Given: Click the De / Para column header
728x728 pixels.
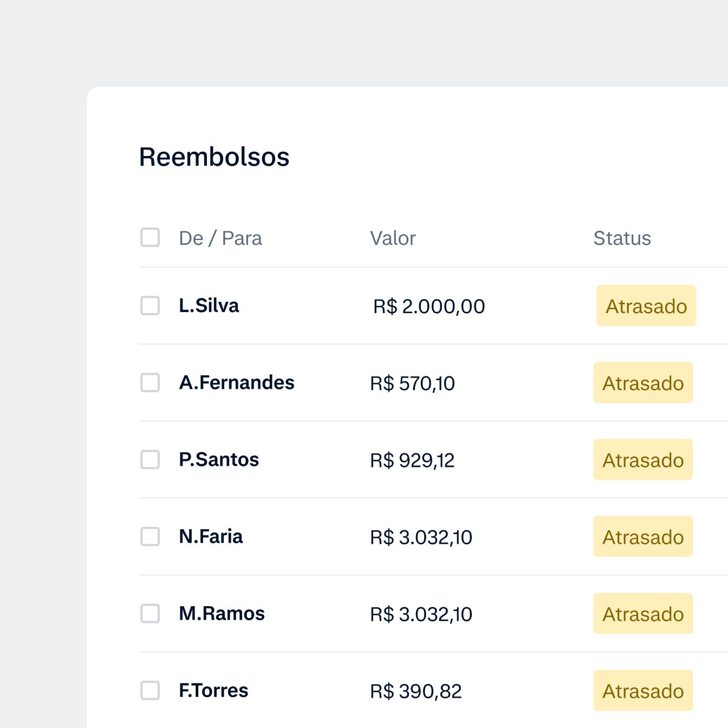Looking at the screenshot, I should (220, 238).
